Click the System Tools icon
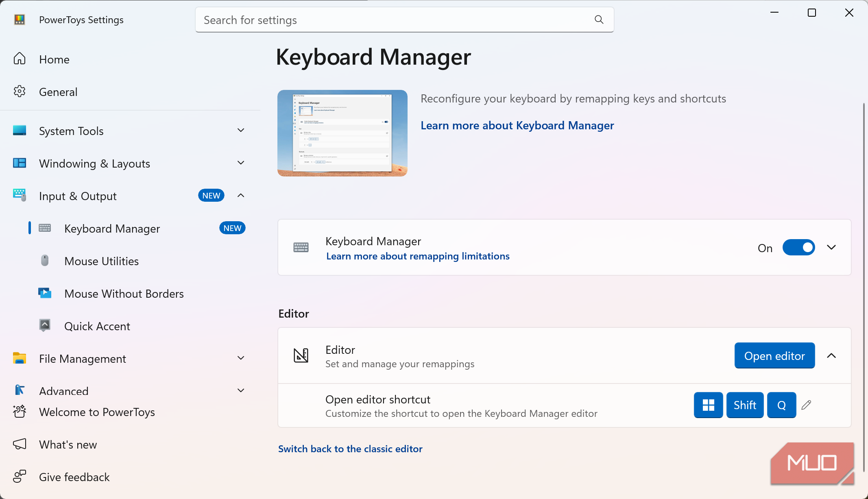Viewport: 868px width, 499px height. pos(20,131)
